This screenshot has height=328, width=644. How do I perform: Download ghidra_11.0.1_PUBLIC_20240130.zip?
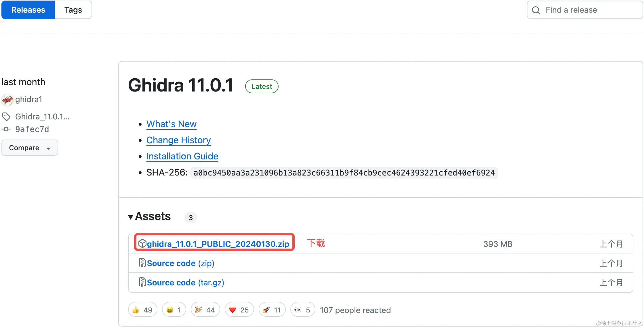[x=218, y=244]
